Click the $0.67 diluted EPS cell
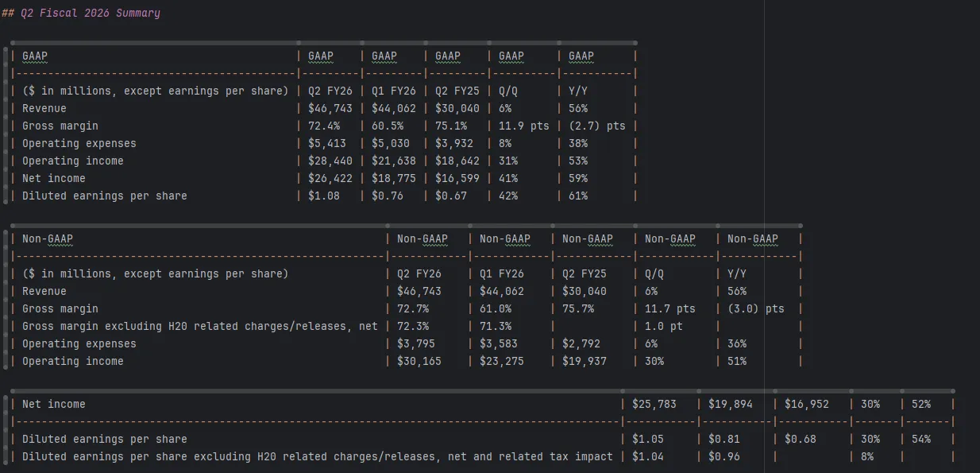 [x=451, y=196]
